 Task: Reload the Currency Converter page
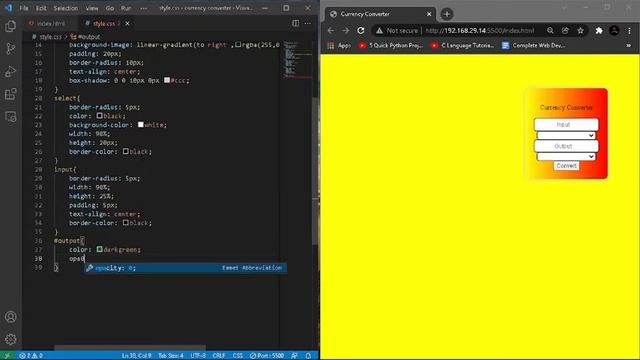click(x=361, y=31)
